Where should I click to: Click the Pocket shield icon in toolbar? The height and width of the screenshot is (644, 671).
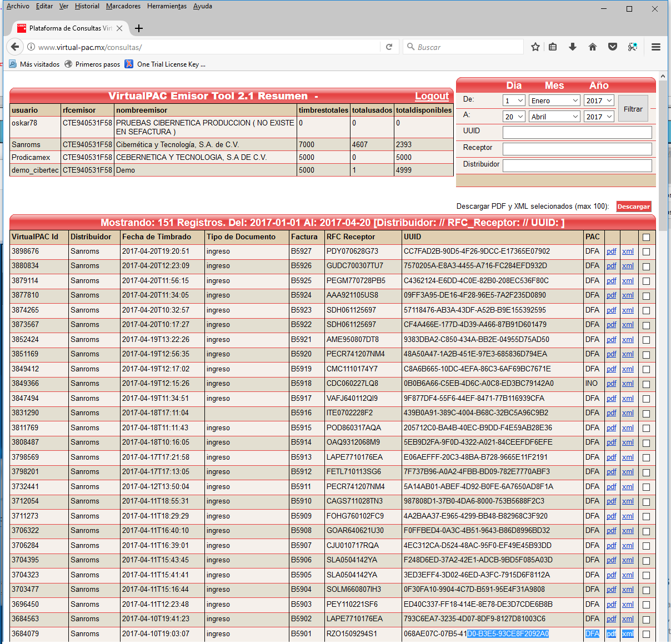pyautogui.click(x=613, y=47)
